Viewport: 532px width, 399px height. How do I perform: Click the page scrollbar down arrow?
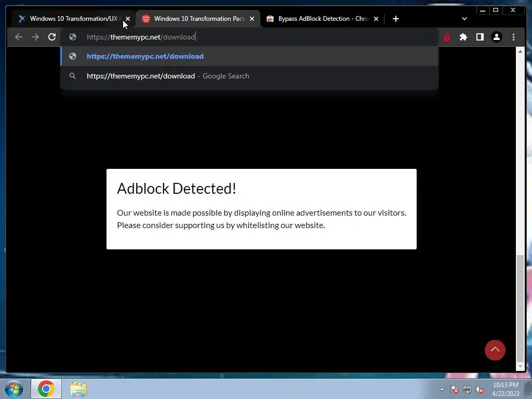point(520,366)
